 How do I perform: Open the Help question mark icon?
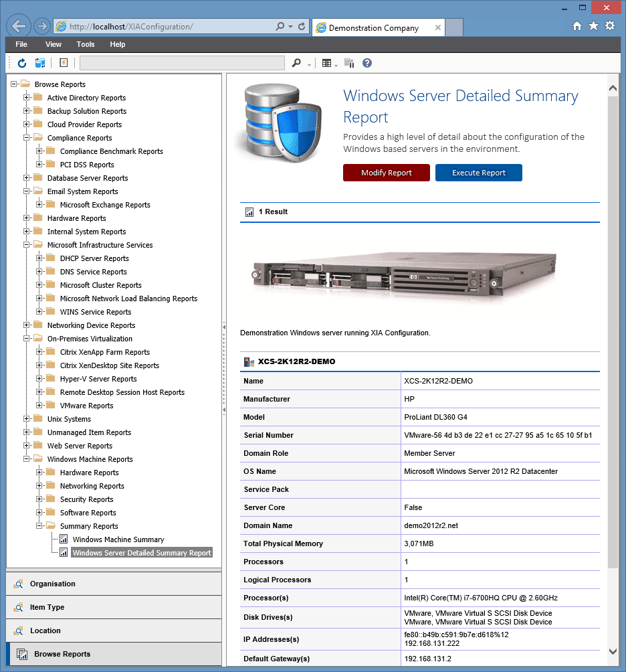[x=367, y=63]
